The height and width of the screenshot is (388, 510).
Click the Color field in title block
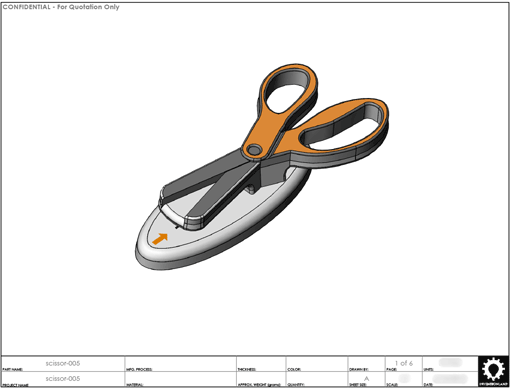[317, 364]
